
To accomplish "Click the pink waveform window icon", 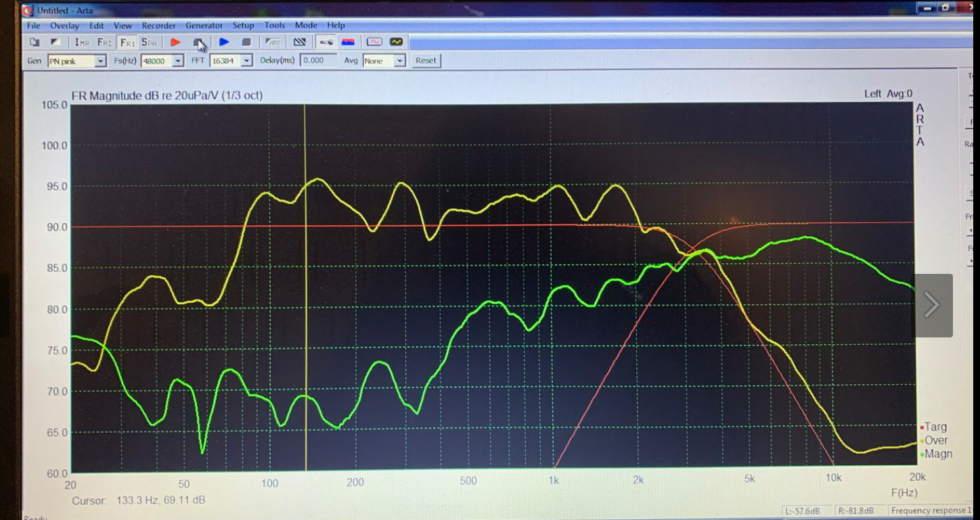I will point(374,42).
